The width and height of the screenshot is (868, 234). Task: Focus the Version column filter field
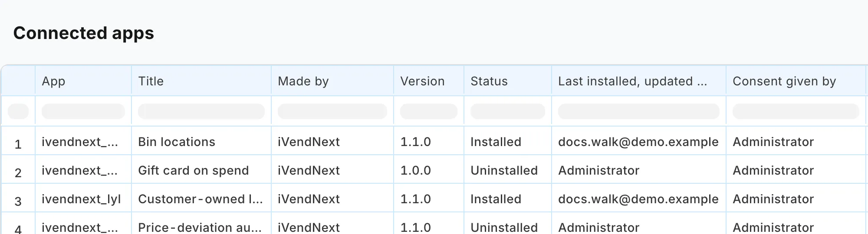429,111
